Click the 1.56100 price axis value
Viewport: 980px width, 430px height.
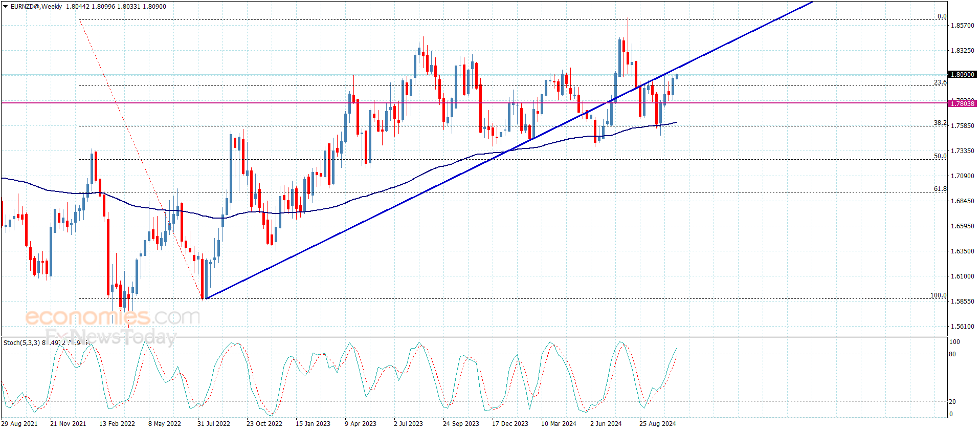pyautogui.click(x=962, y=327)
